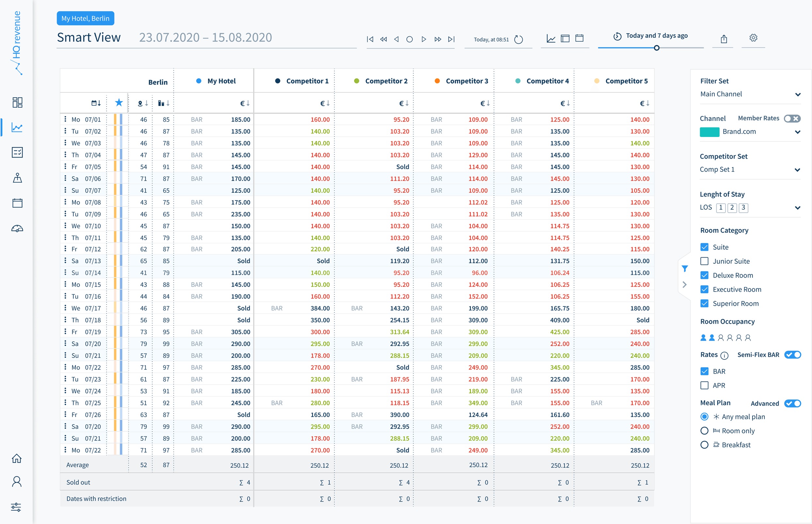Open the calendar icon in the left sidebar

(x=17, y=203)
